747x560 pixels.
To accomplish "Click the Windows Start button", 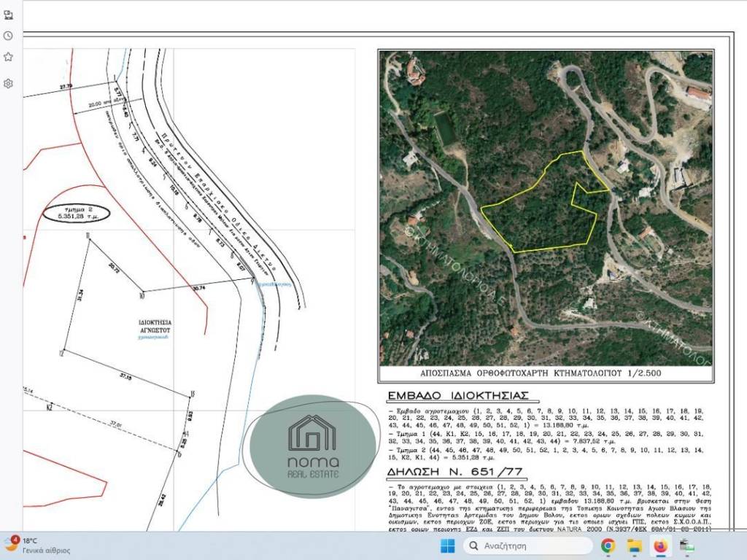I will pyautogui.click(x=448, y=545).
